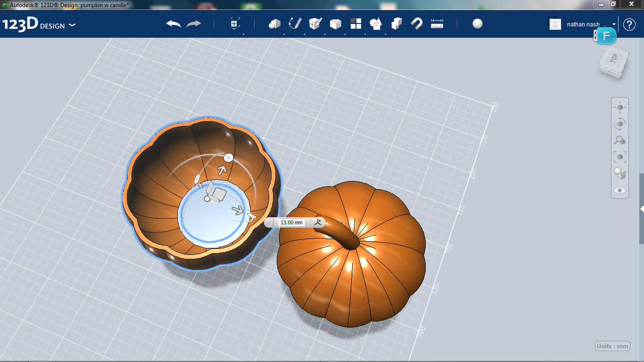Expand the collapsed right side panel arrow
The width and height of the screenshot is (644, 362).
tap(642, 208)
